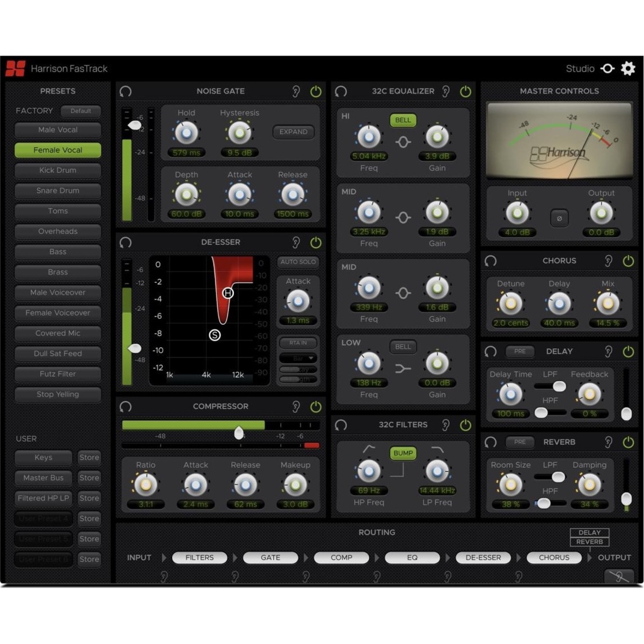Click the LOW band shelf curve icon
644x644 pixels.
(403, 369)
